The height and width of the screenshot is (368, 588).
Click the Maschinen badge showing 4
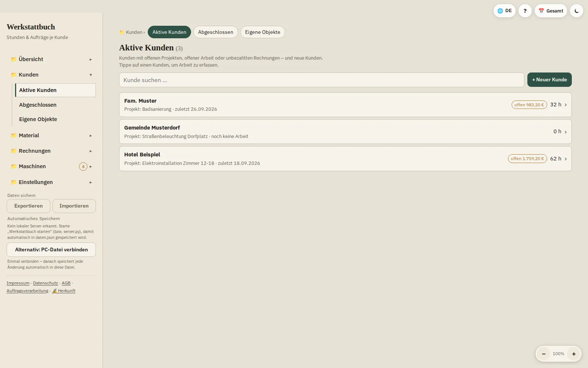click(83, 166)
